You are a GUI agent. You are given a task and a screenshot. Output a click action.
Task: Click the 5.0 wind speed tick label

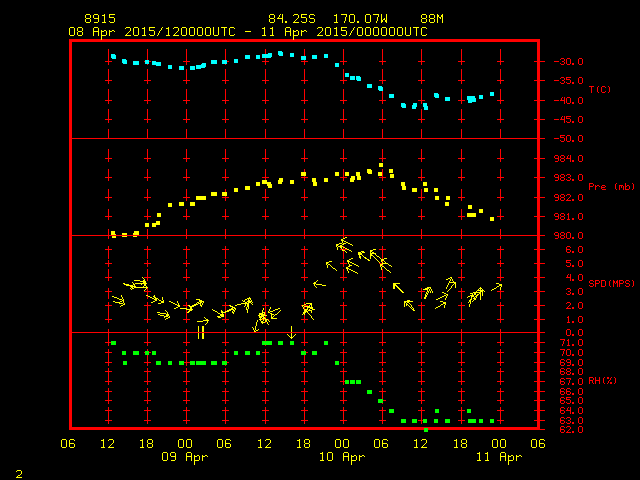[574, 264]
